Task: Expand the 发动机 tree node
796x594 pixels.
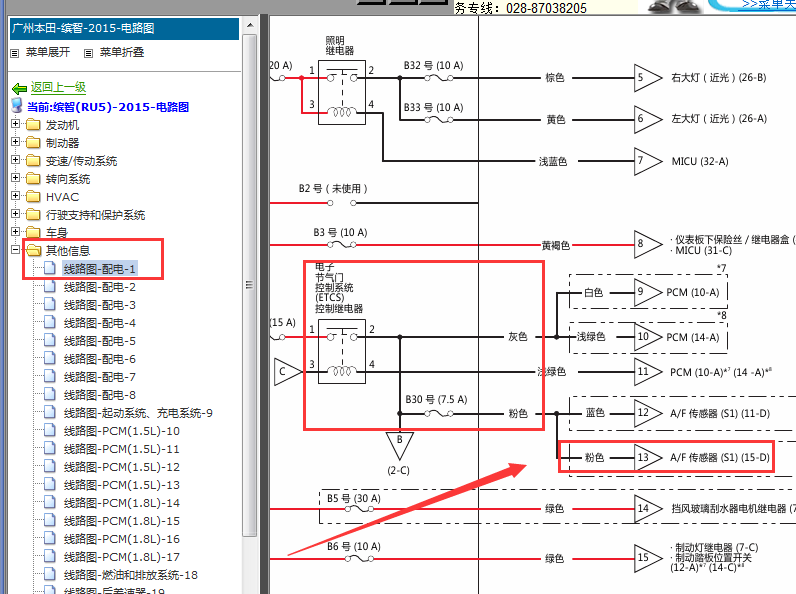Action: click(x=15, y=123)
